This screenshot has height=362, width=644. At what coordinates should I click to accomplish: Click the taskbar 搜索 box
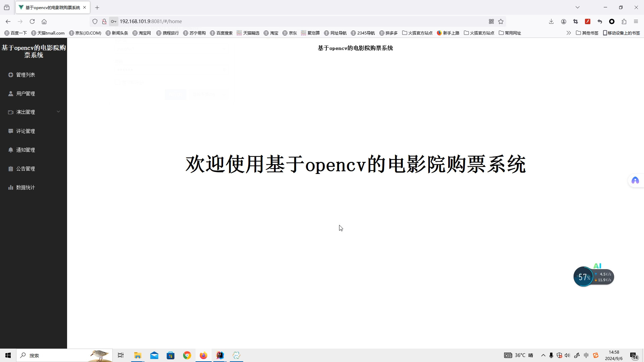[64, 355]
